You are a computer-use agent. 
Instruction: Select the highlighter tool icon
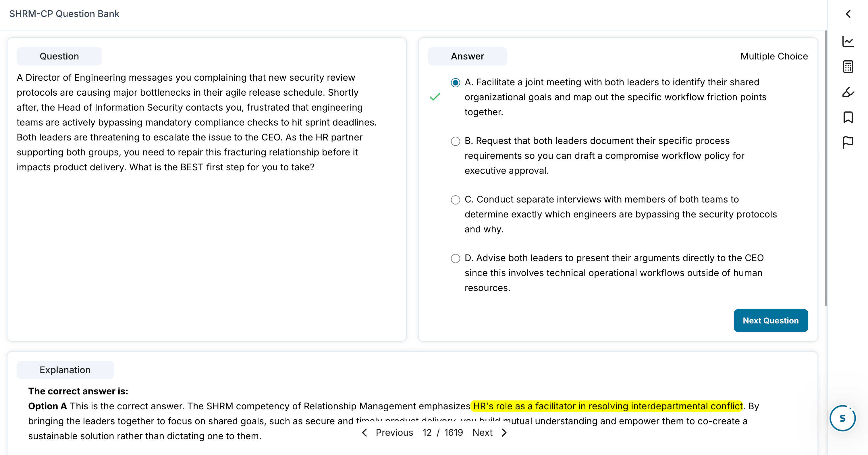[x=848, y=92]
